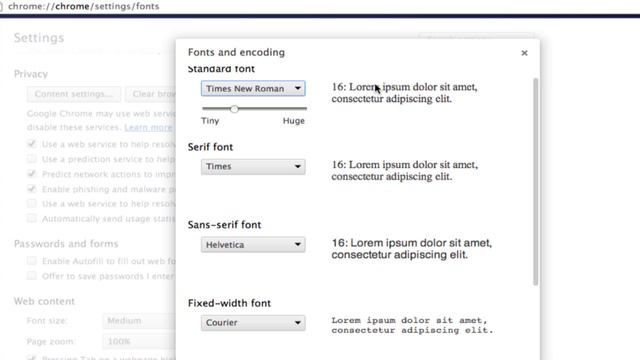Open the Serif font dropdown showing Times
This screenshot has width=640, height=360.
click(253, 167)
